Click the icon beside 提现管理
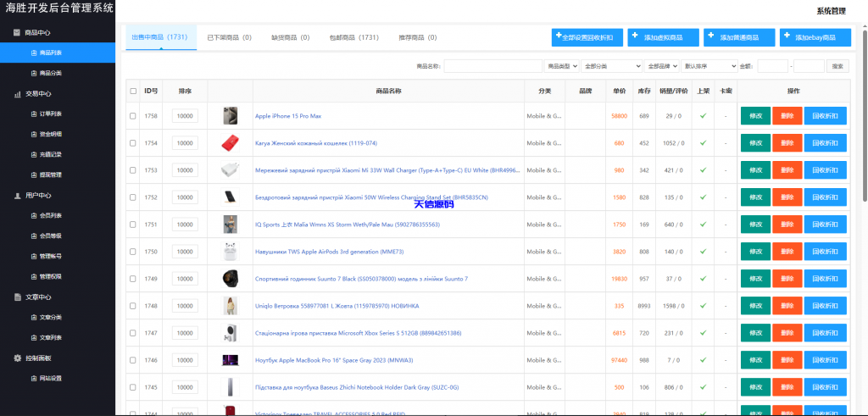 click(34, 175)
